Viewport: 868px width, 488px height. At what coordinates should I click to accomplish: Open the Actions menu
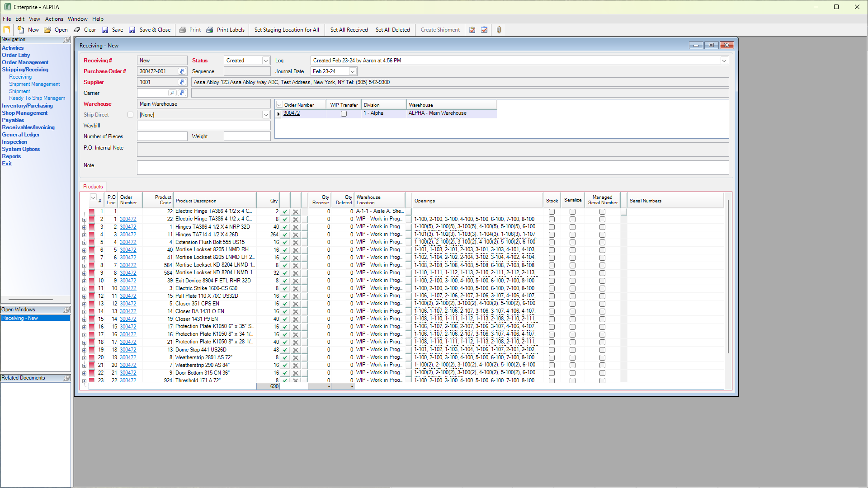[54, 19]
